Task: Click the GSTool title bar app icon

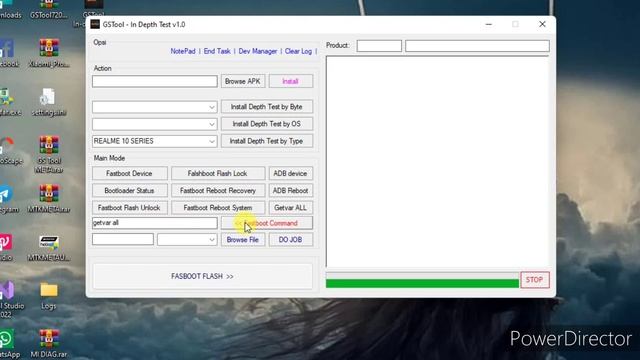Action: point(95,24)
